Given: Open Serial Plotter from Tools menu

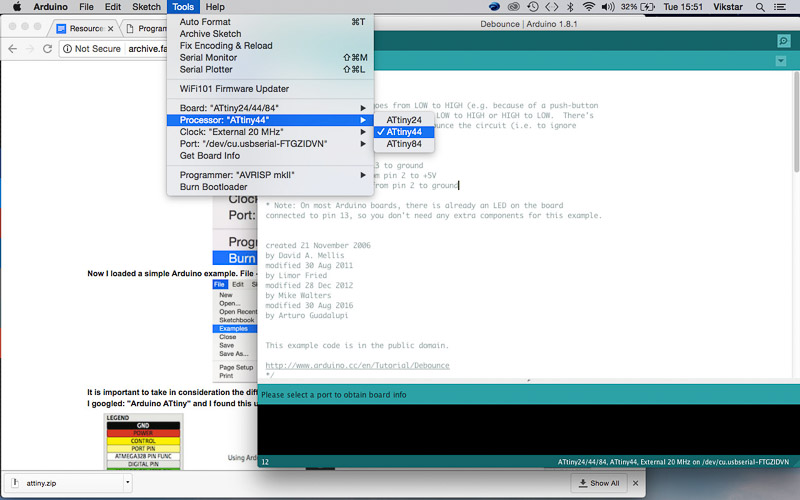Looking at the screenshot, I should (270, 69).
